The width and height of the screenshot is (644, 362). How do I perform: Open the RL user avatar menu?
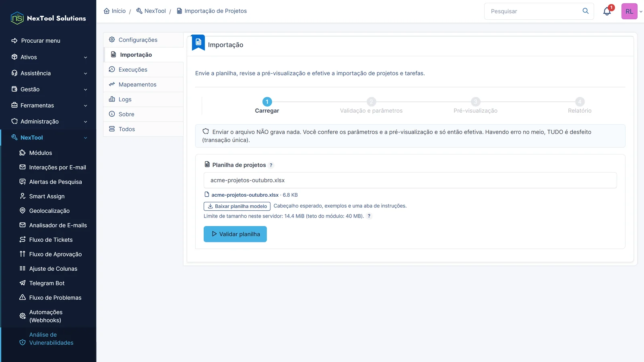coord(630,11)
